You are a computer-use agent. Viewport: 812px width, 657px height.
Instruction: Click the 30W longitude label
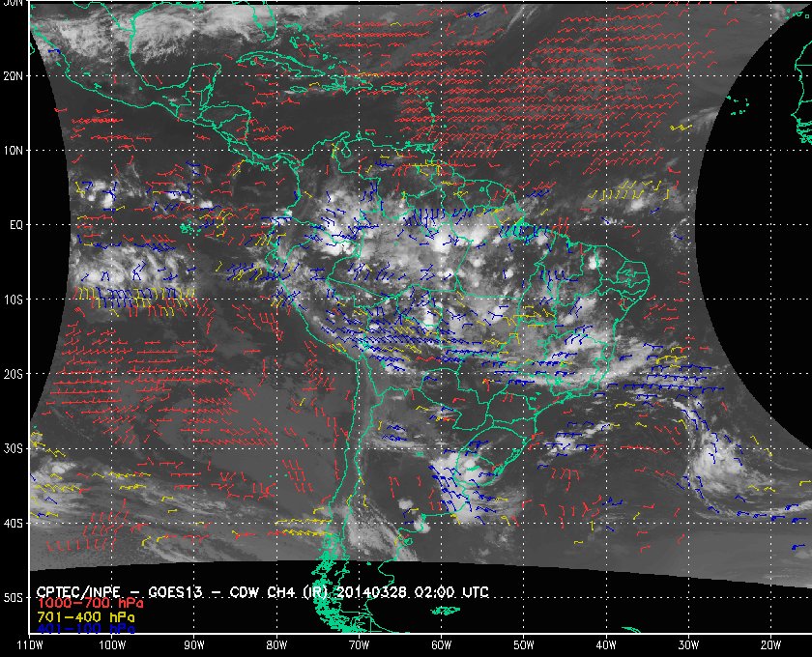pyautogui.click(x=688, y=645)
